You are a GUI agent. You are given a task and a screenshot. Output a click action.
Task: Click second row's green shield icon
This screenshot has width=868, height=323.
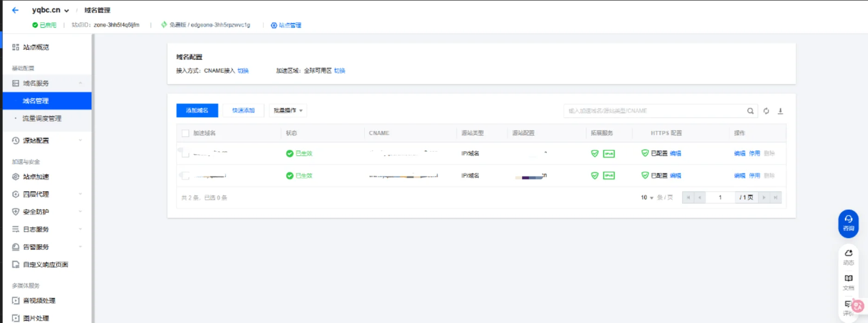click(595, 176)
